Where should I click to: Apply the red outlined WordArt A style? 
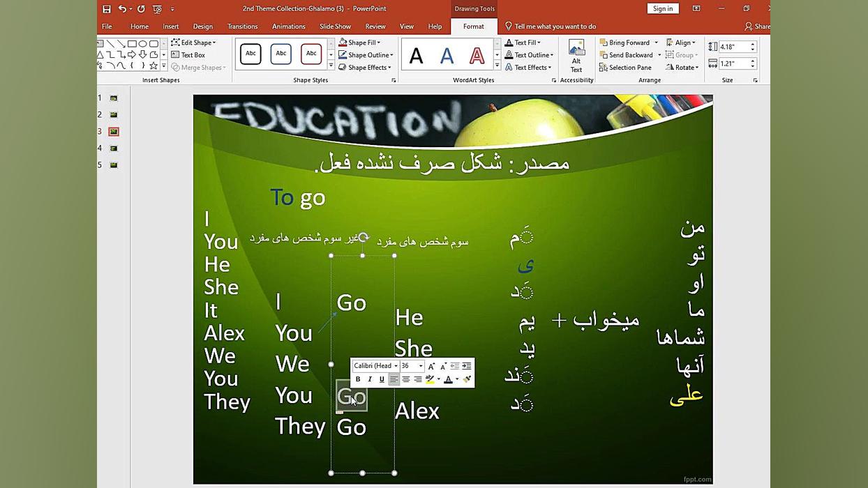(x=477, y=56)
